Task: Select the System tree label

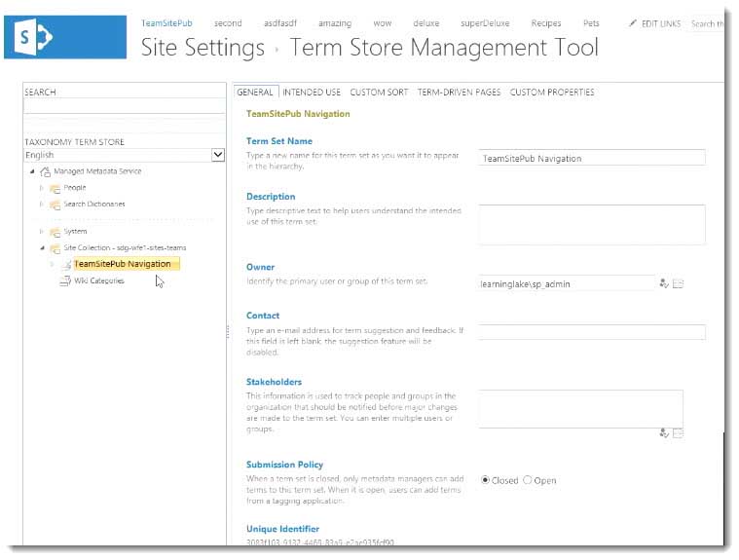Action: pyautogui.click(x=75, y=232)
